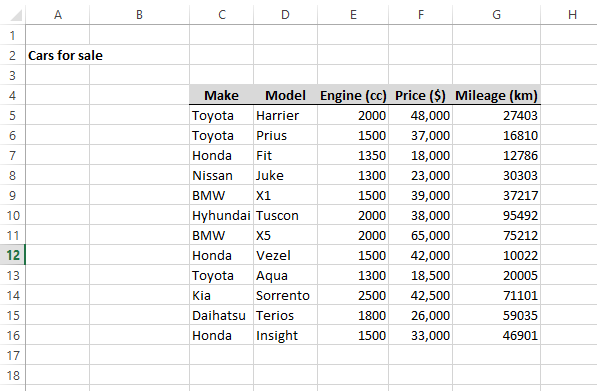The width and height of the screenshot is (597, 391).
Task: Click the 65,000 price cell
Action: [x=421, y=235]
